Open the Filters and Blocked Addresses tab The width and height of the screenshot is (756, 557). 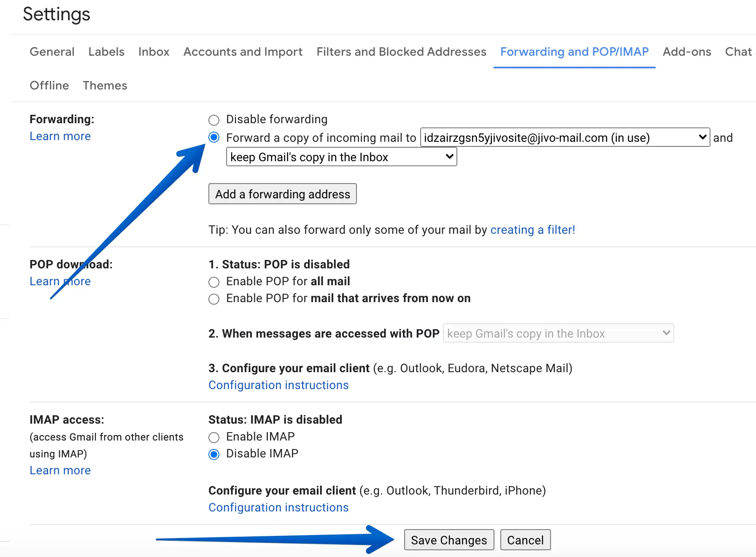point(401,52)
